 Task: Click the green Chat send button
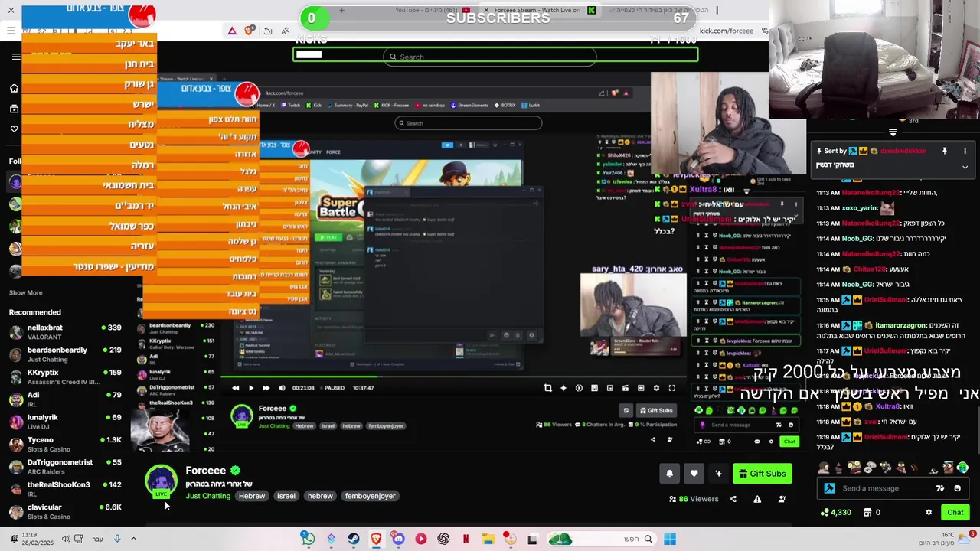(x=955, y=513)
